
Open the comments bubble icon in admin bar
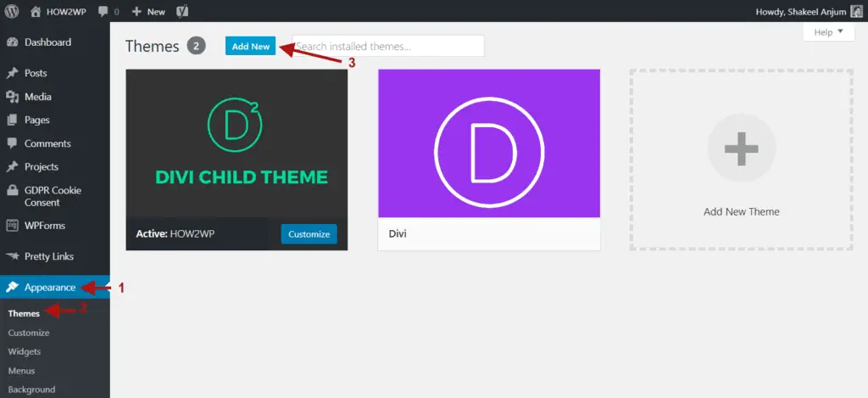point(103,12)
